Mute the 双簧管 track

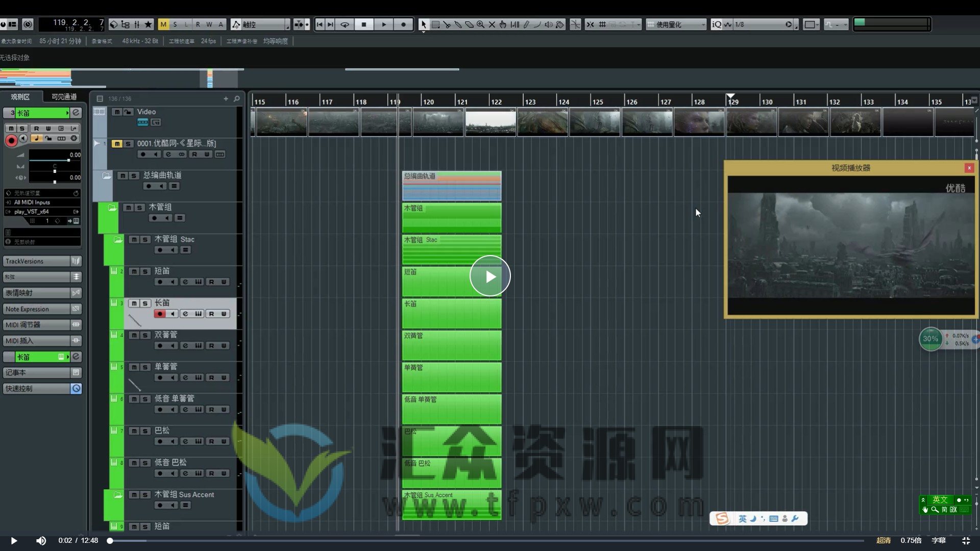pyautogui.click(x=134, y=335)
